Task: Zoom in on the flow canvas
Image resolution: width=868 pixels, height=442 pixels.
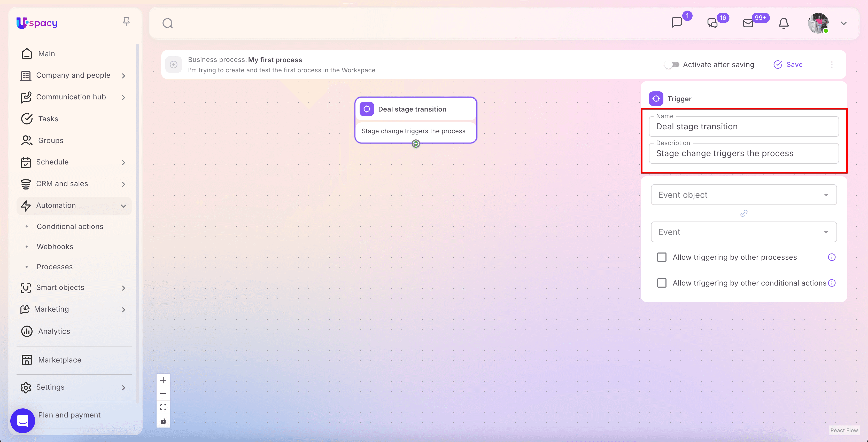Action: (163, 380)
